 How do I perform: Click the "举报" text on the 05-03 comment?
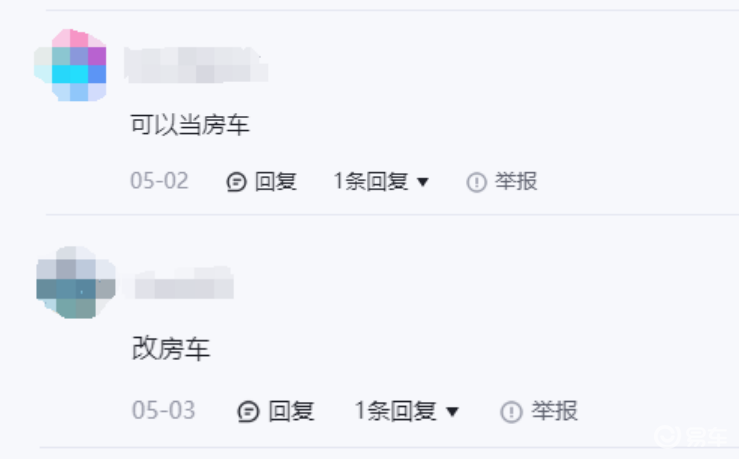[x=554, y=411]
